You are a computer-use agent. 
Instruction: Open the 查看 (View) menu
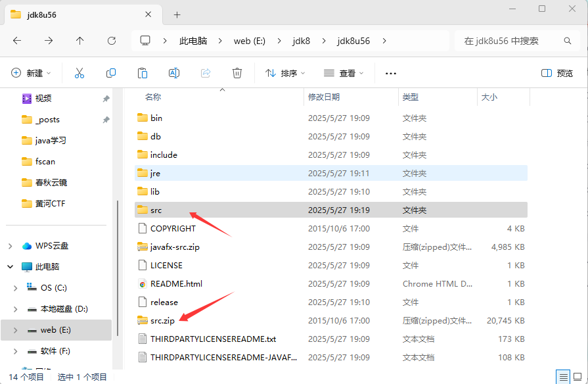pos(343,73)
